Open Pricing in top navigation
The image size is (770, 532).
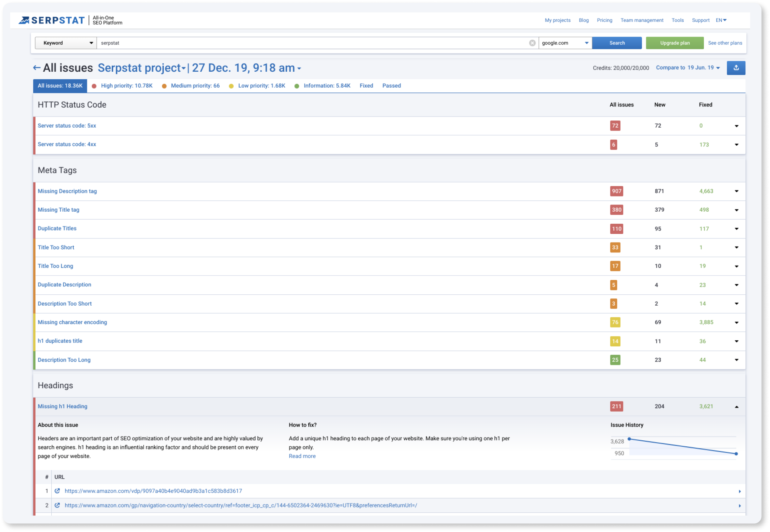(x=604, y=20)
